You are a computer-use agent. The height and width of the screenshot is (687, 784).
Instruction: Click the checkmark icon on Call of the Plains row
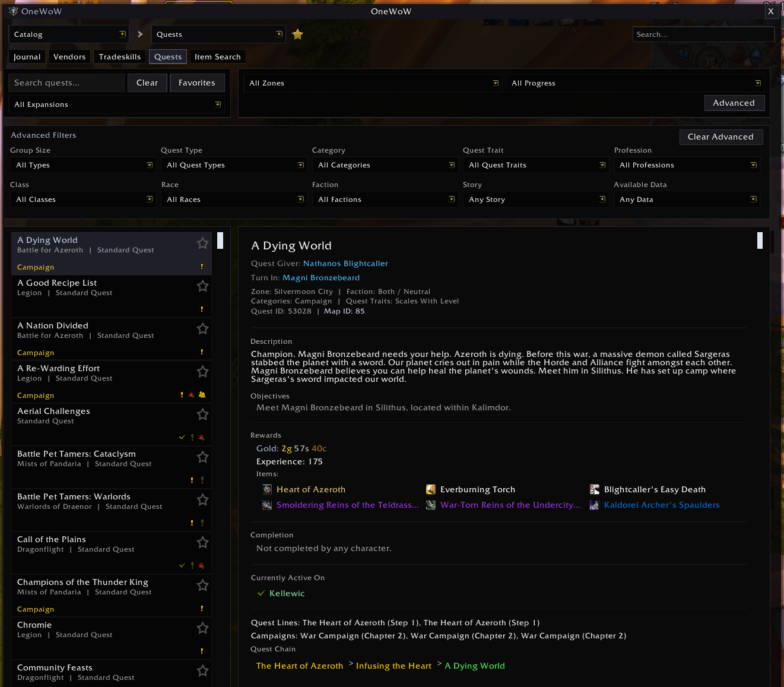pos(182,565)
